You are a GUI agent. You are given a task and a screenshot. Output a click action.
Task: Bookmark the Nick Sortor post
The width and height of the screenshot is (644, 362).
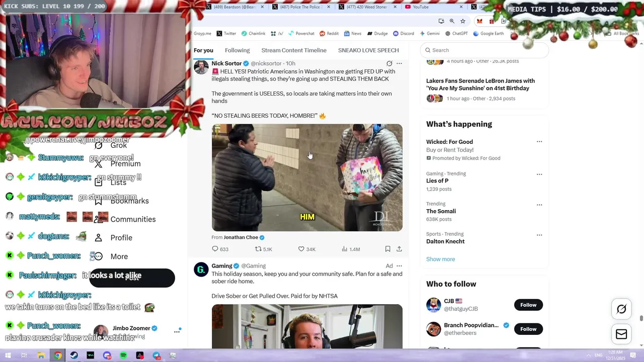tap(387, 249)
